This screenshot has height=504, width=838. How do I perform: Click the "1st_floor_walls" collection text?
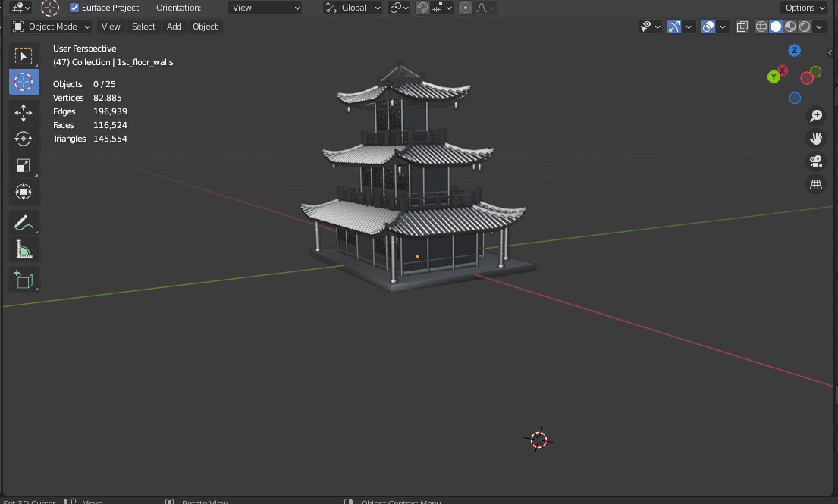pos(145,62)
